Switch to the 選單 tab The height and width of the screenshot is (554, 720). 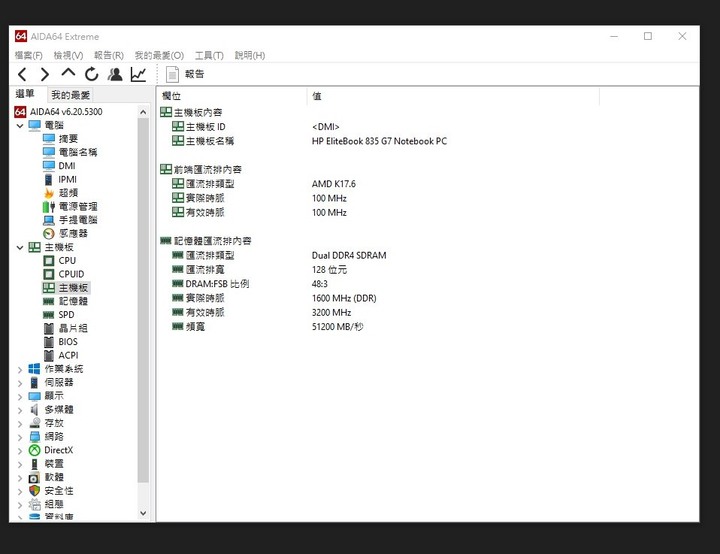coord(25,94)
